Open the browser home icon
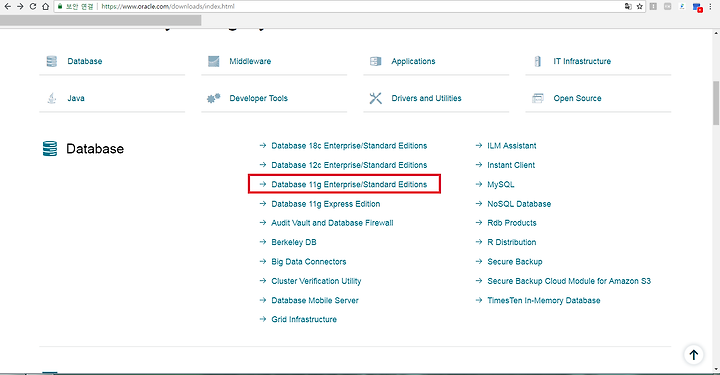 (x=45, y=6)
